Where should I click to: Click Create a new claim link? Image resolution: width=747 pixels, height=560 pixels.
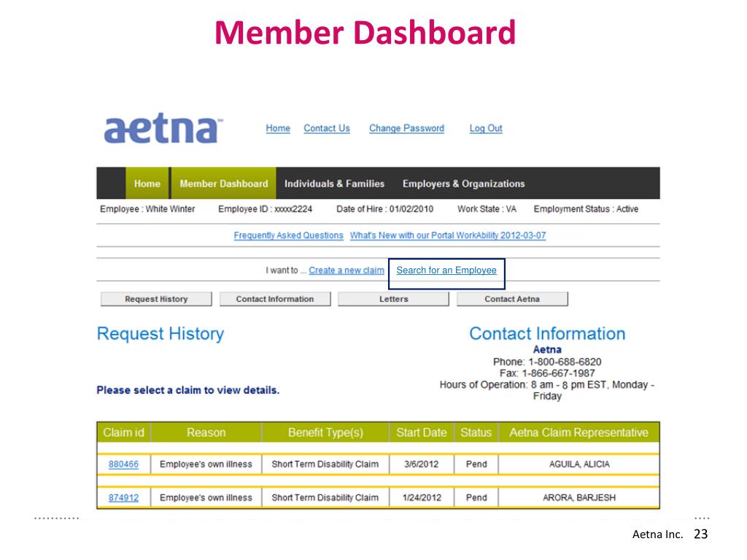tap(347, 271)
